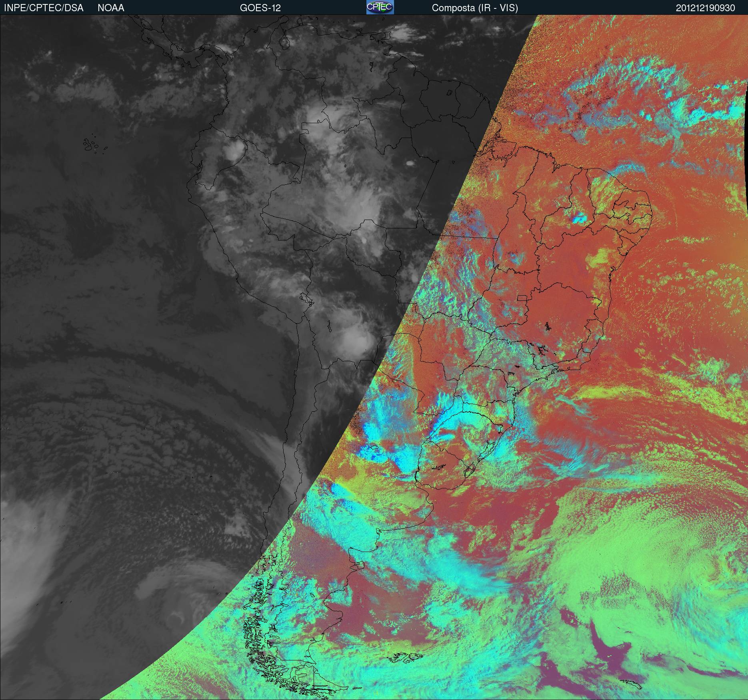The width and height of the screenshot is (748, 700).
Task: Click the GOES-12 satellite label
Action: 260,8
